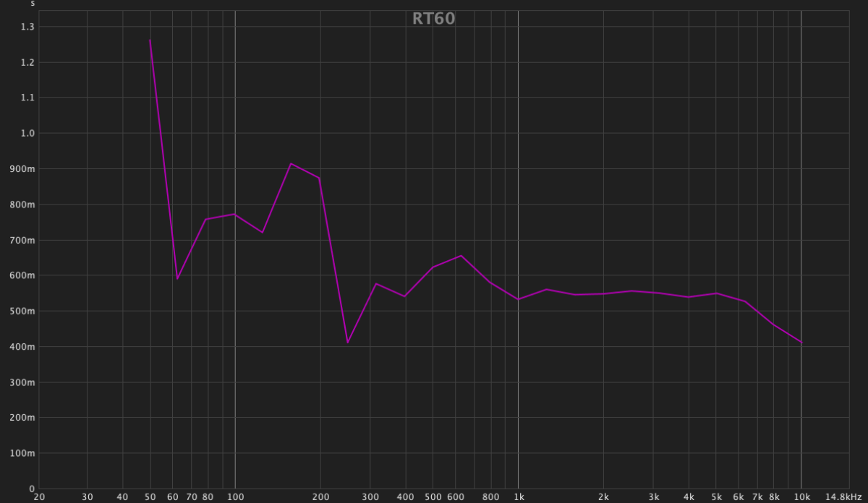Click the 100 label on frequency axis

(235, 497)
